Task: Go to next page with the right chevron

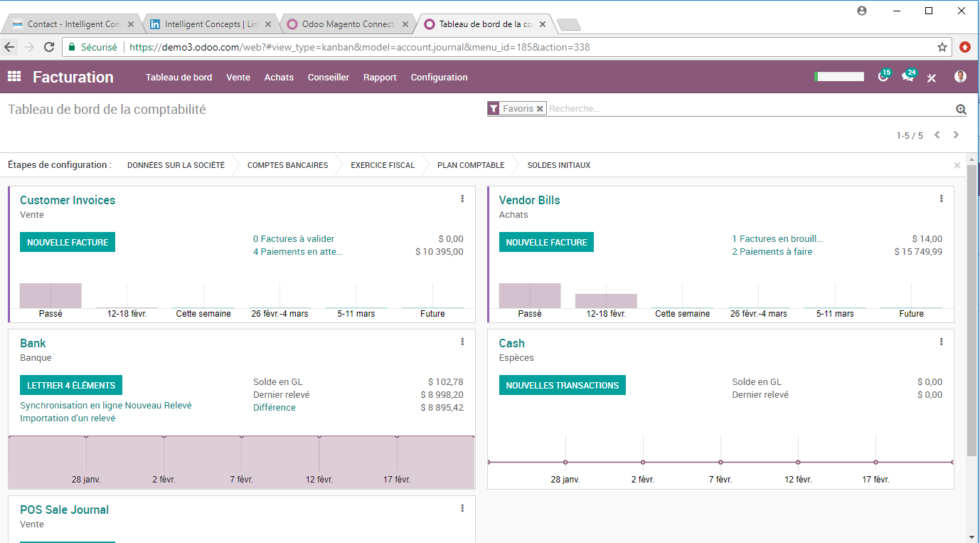Action: (x=956, y=135)
